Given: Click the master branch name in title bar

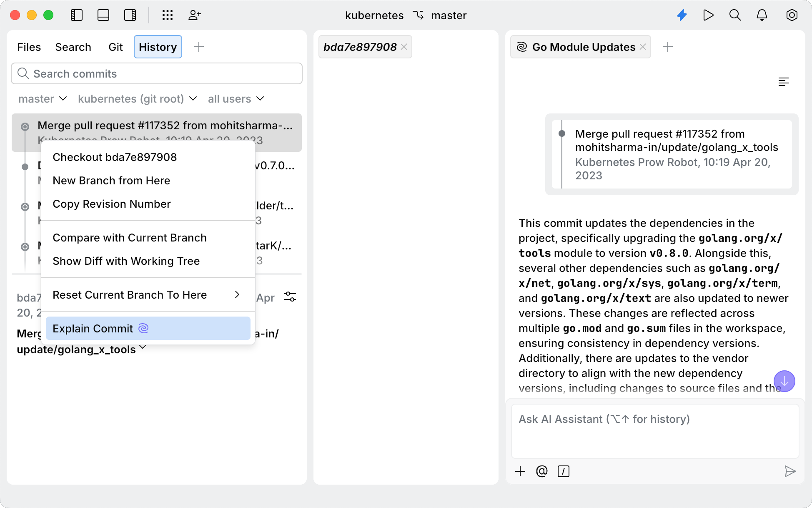Looking at the screenshot, I should 449,15.
